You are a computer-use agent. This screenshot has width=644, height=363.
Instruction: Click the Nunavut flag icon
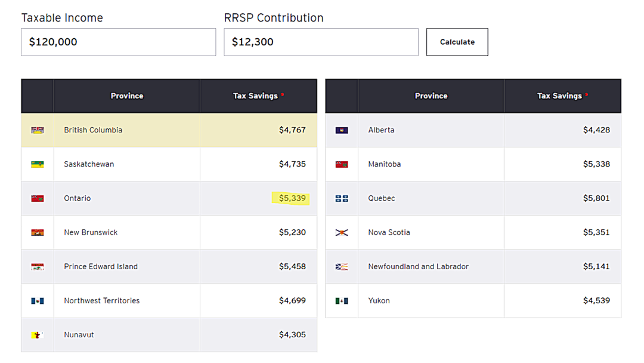tap(38, 335)
